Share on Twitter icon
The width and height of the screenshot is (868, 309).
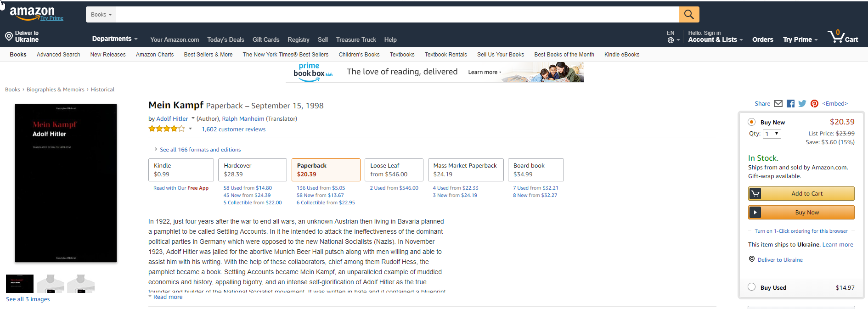[x=802, y=104]
